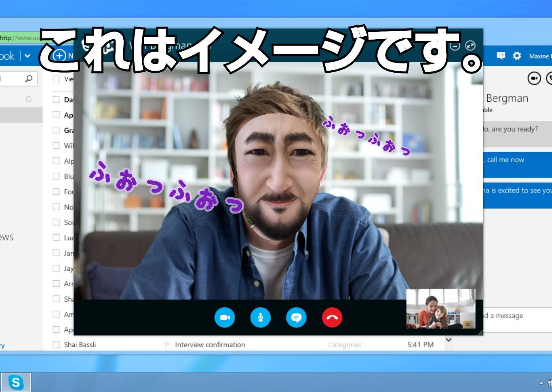Screen dimensions: 552x392
Task: Click the down chevron below the email list
Action: click(448, 340)
